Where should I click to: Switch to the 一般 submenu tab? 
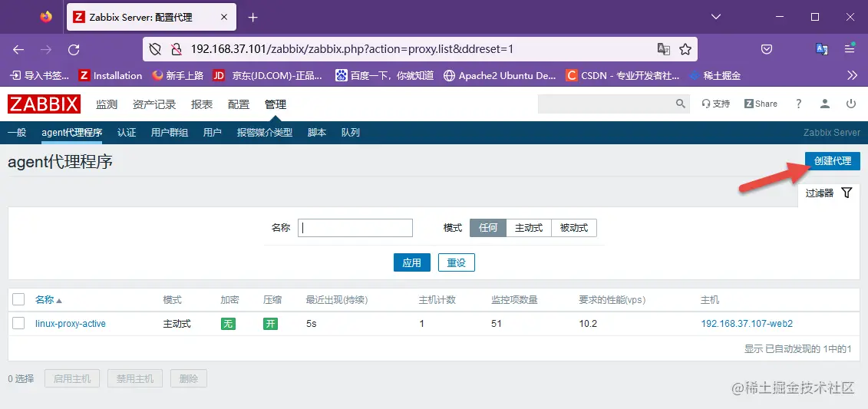click(17, 133)
